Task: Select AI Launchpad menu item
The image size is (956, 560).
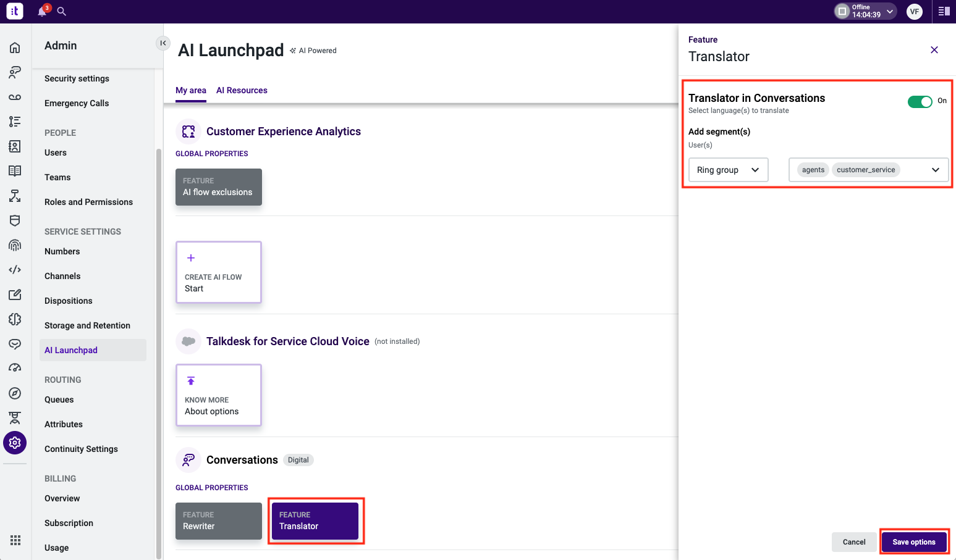Action: (x=93, y=350)
